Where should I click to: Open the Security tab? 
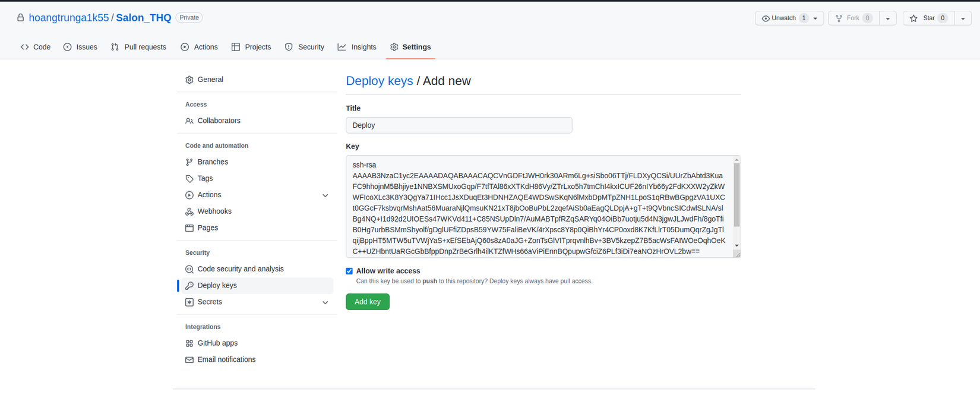click(305, 47)
